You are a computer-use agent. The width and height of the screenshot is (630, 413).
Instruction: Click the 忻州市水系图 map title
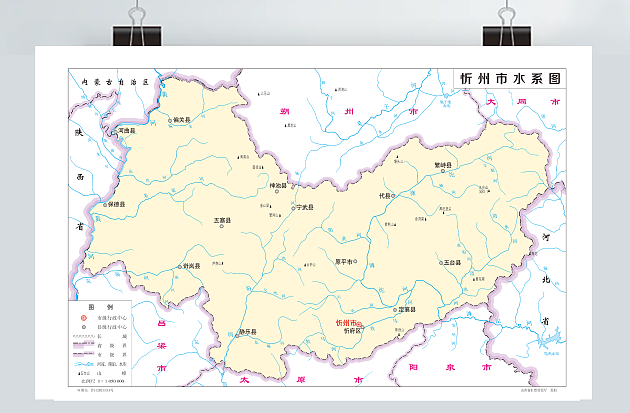tap(509, 79)
